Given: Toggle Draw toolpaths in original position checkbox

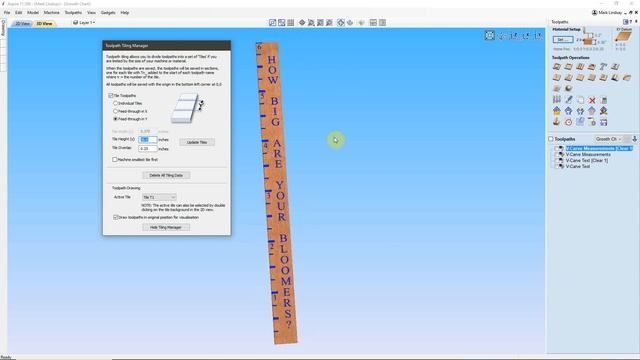Looking at the screenshot, I should [x=116, y=218].
